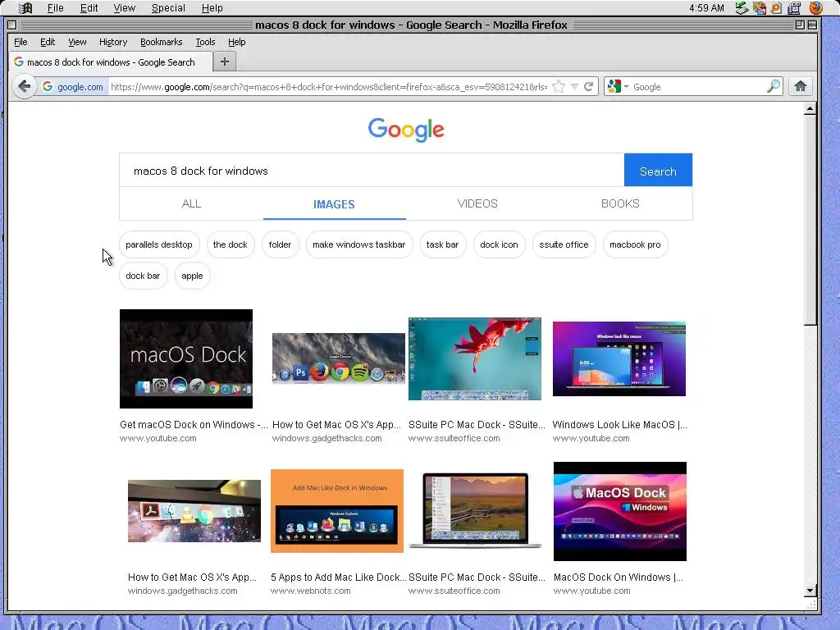This screenshot has height=630, width=840.
Task: Click the reload page icon in address bar
Action: [x=588, y=86]
